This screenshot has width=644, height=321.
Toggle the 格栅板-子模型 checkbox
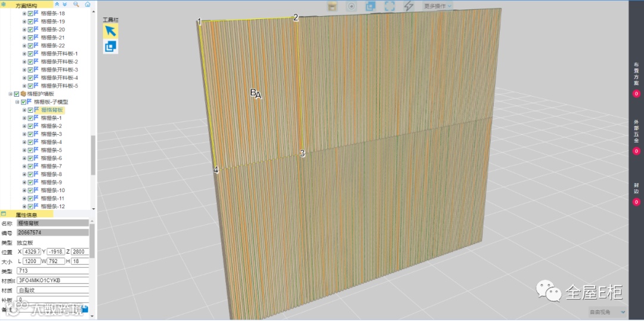[x=24, y=101]
